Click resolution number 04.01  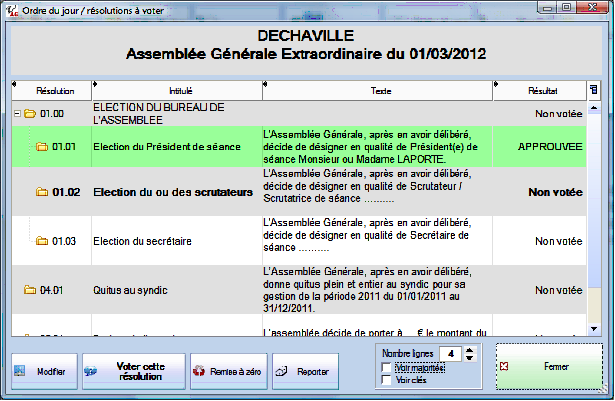click(x=51, y=290)
